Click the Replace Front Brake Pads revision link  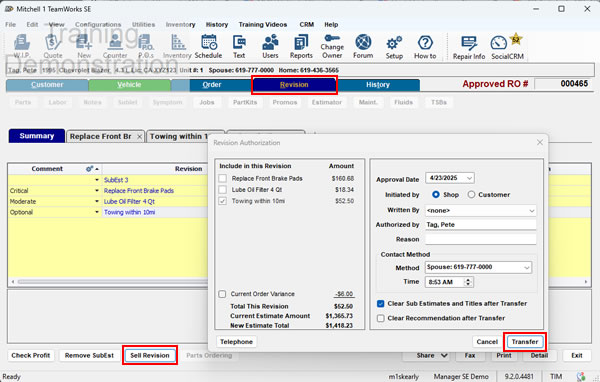pos(139,191)
